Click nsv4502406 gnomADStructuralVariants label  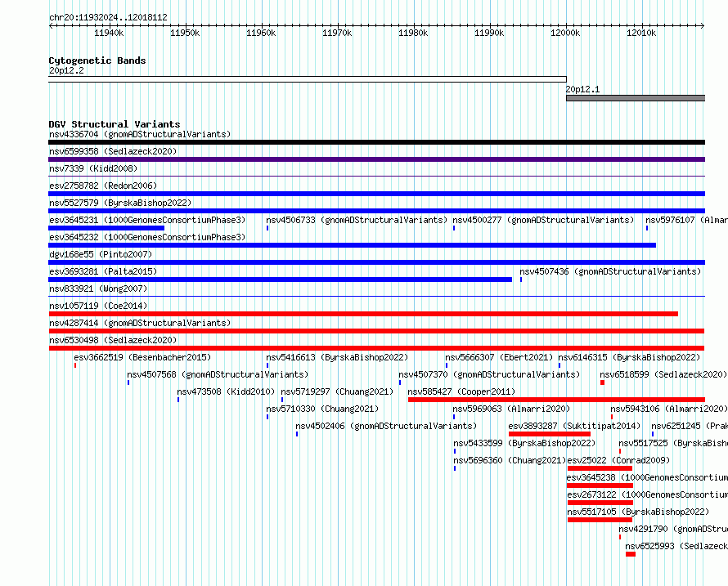[386, 427]
